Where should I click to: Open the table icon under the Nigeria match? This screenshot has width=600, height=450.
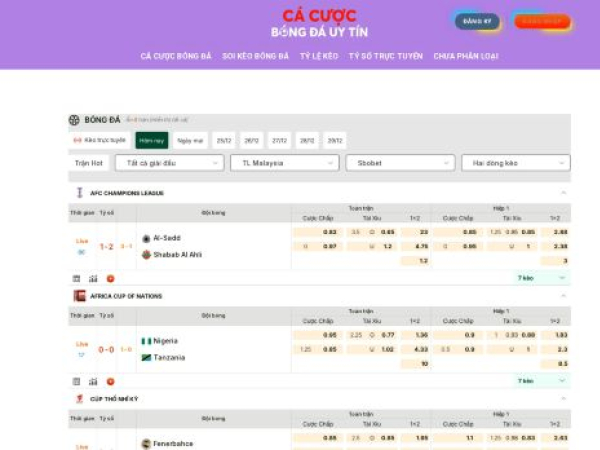tap(77, 382)
